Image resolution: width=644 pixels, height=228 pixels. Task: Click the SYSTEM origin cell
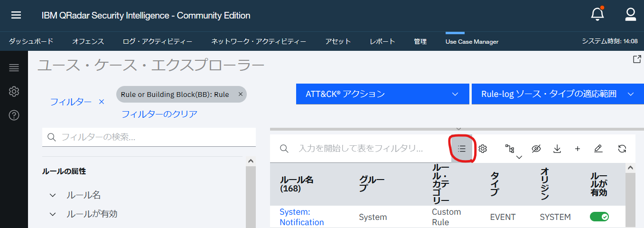[555, 217]
